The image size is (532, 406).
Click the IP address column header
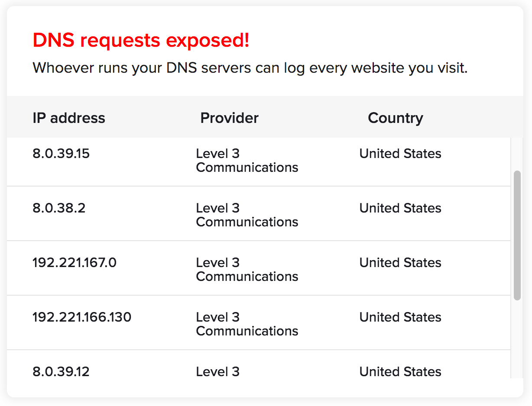coord(69,117)
